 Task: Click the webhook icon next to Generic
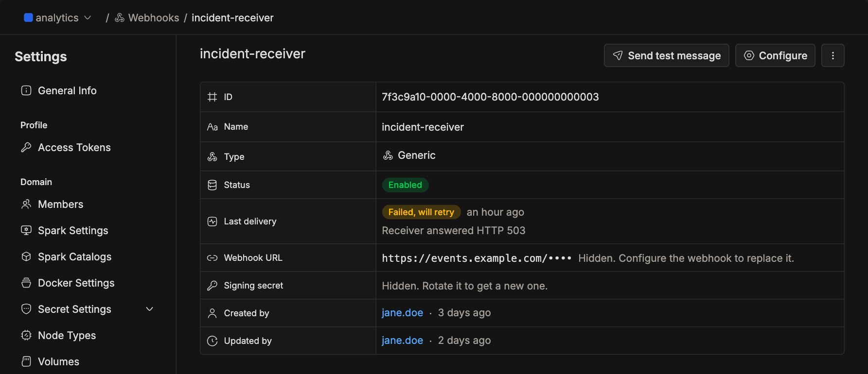click(x=388, y=155)
